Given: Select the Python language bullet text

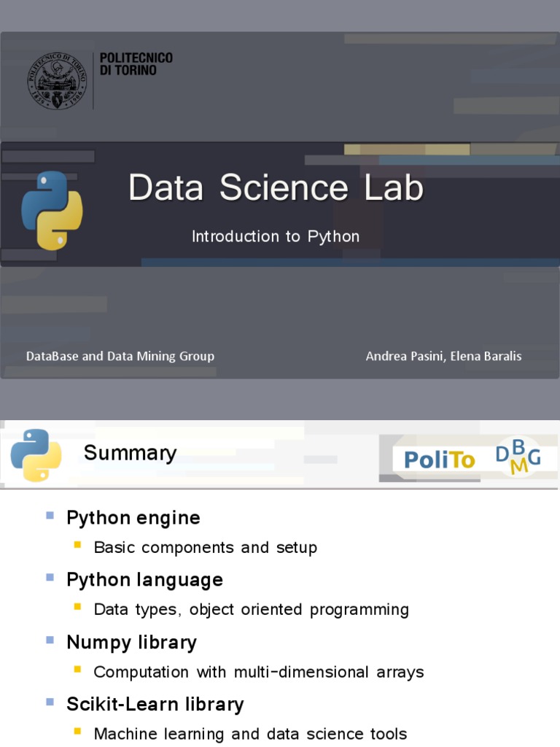Looking at the screenshot, I should coord(144,580).
